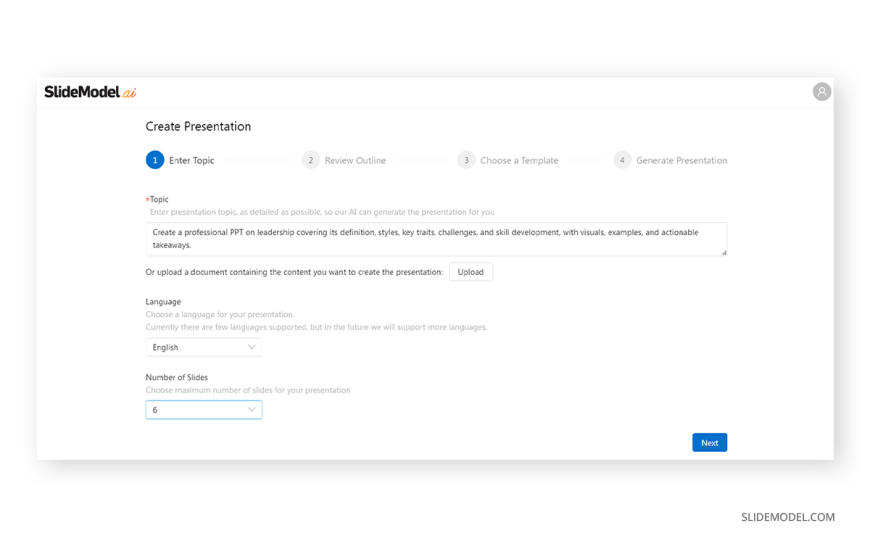Click the step 2 circle icon
The width and height of the screenshot is (870, 539).
(311, 160)
